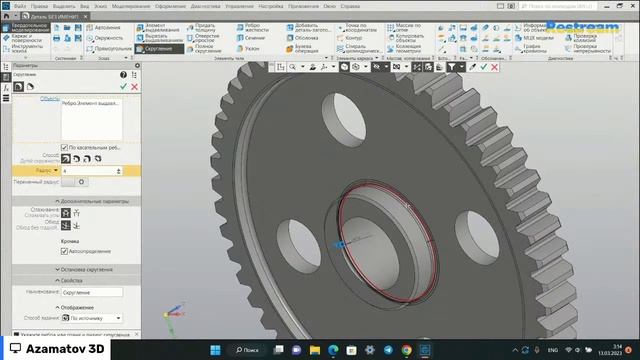Pick the Прямоугольник sketch tool
The width and height of the screenshot is (640, 360).
pyautogui.click(x=109, y=49)
